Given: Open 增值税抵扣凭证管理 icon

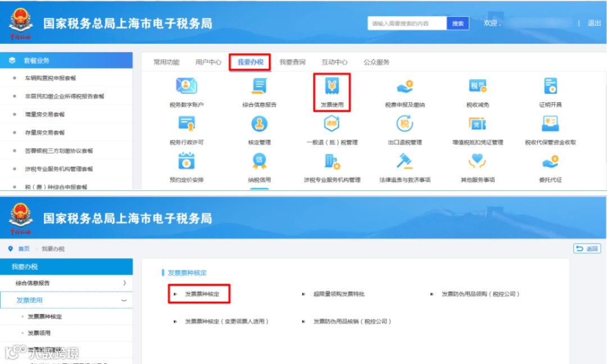Looking at the screenshot, I should click(477, 124).
